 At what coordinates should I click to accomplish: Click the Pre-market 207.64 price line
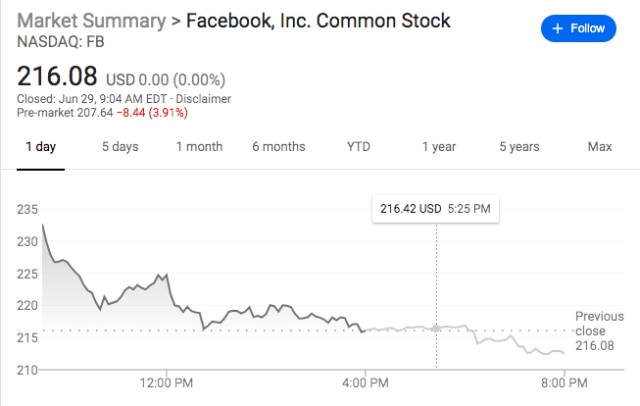pyautogui.click(x=102, y=114)
